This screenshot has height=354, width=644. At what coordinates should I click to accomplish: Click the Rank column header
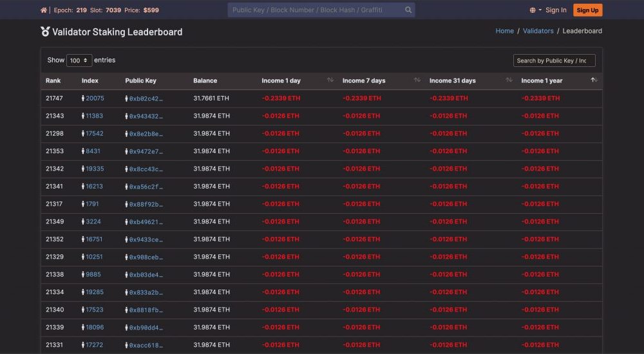[53, 80]
